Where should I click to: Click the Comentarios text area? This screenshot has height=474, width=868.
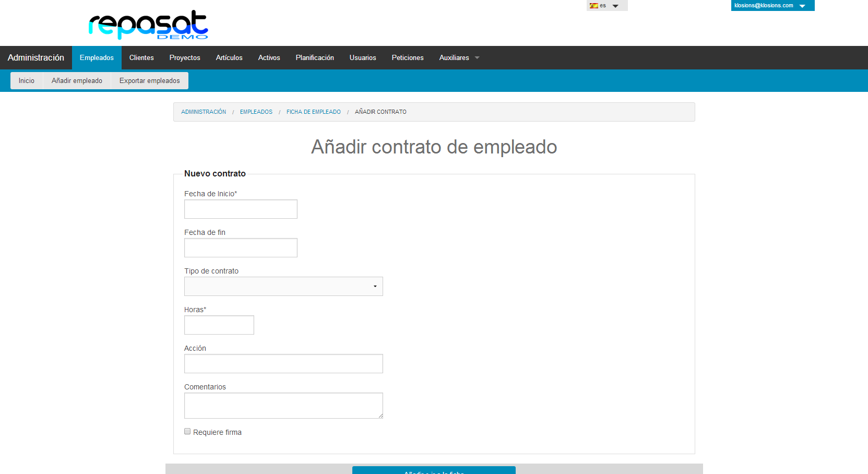coord(283,406)
